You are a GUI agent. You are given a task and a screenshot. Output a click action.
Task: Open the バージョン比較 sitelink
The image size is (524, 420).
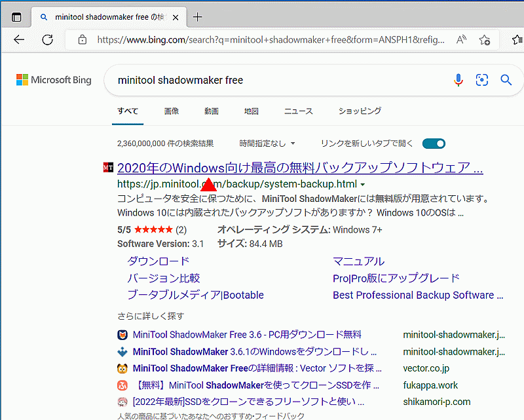[x=164, y=278]
